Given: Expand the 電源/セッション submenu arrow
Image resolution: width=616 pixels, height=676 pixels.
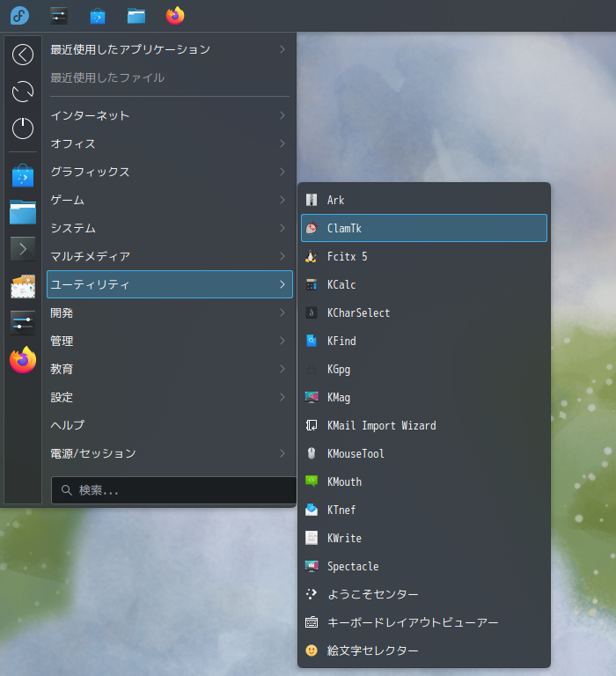Looking at the screenshot, I should point(282,453).
